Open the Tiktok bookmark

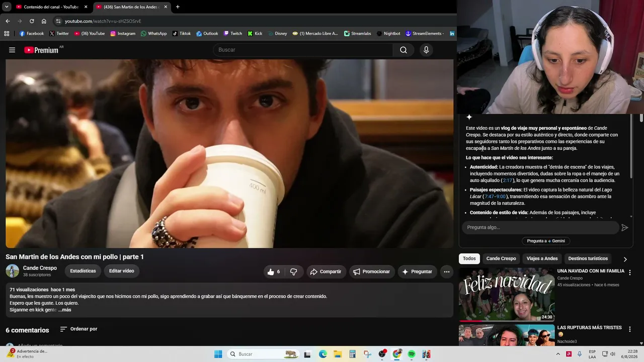[182, 34]
